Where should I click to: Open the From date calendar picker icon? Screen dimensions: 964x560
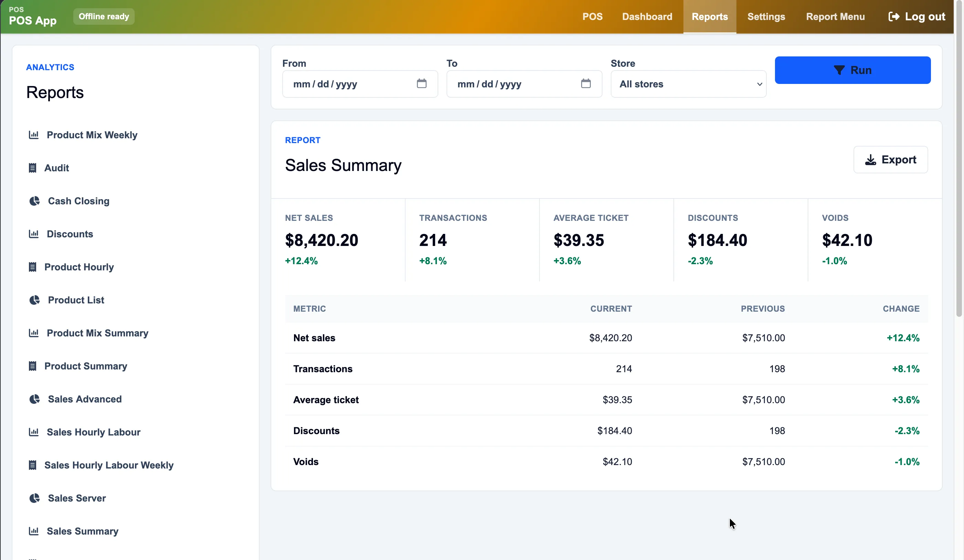click(421, 83)
